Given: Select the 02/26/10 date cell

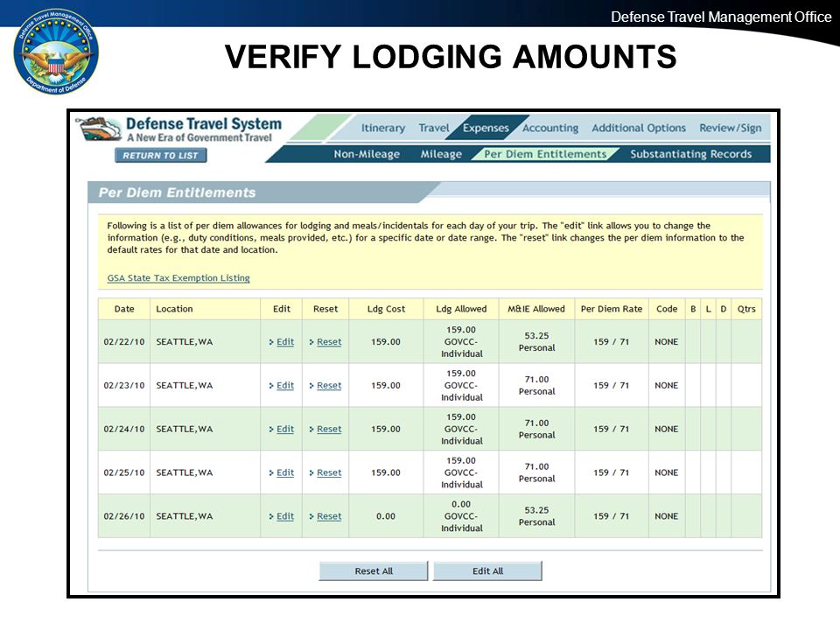Looking at the screenshot, I should (x=124, y=516).
